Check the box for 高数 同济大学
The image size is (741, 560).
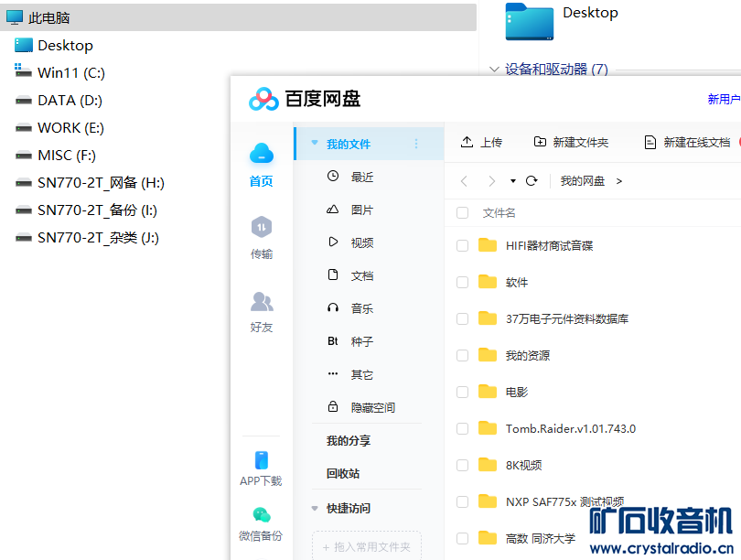tap(462, 538)
